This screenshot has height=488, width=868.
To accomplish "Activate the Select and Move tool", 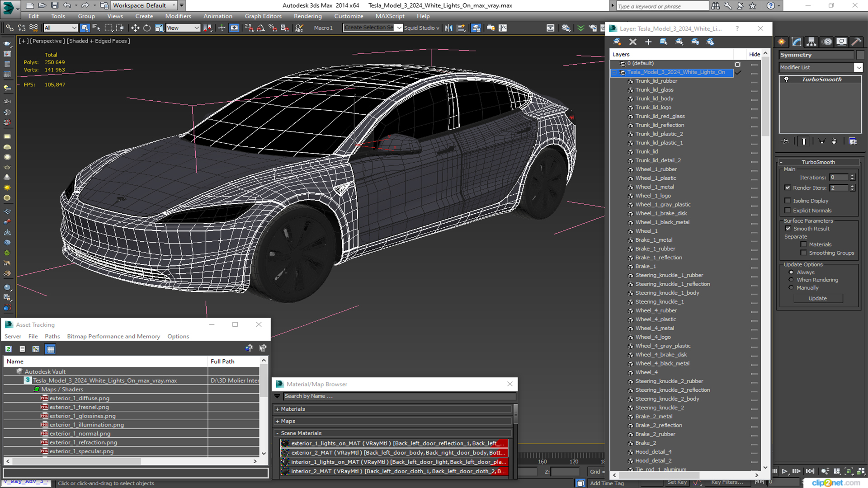I will [135, 28].
